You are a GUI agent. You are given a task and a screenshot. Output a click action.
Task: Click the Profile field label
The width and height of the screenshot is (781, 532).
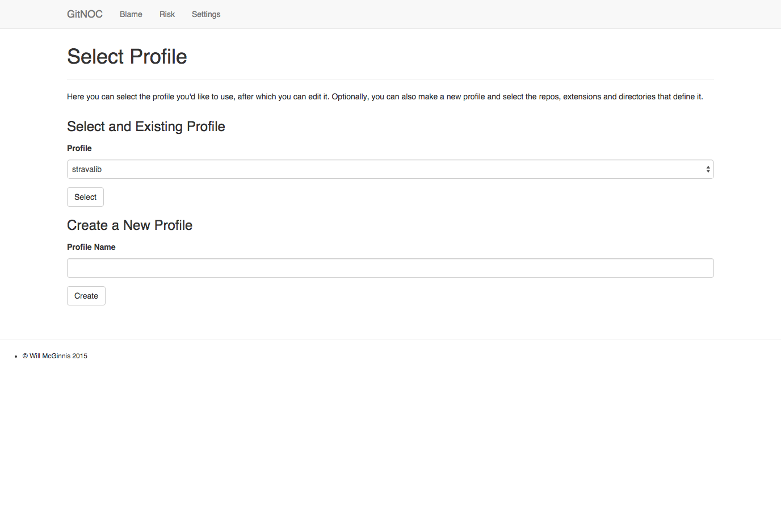tap(79, 148)
